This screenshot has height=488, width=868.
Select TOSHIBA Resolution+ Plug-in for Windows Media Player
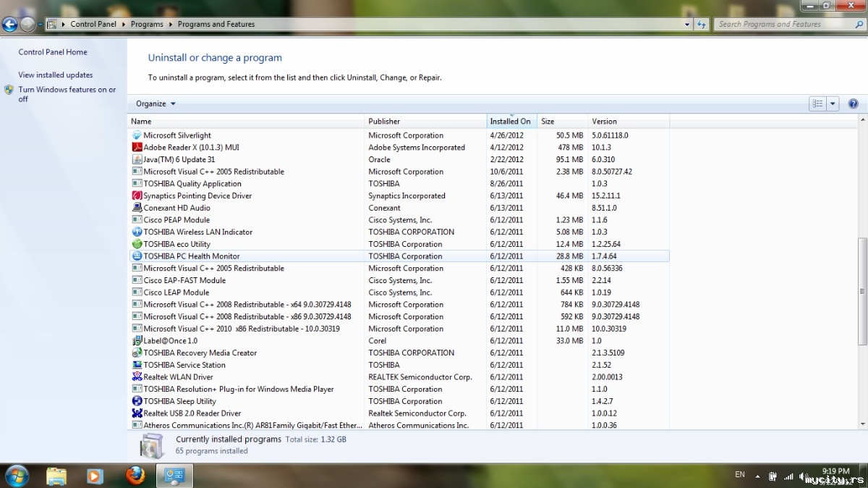399,389
